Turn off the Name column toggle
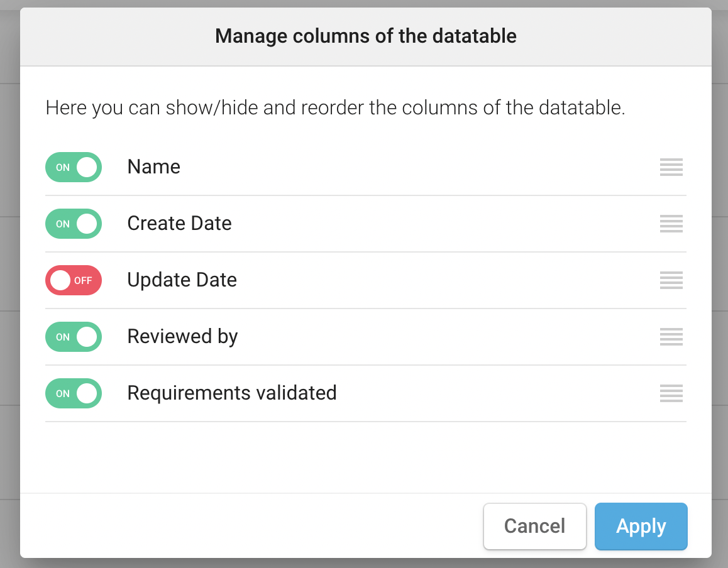The height and width of the screenshot is (568, 728). click(x=74, y=167)
